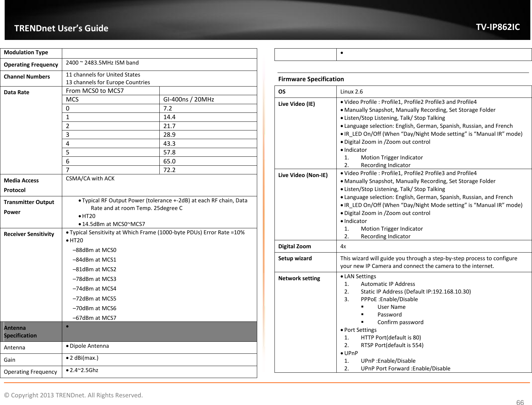Click 'Static IP Address (Default IP:192.168.10.30)' item
Screen dimensions: 532x405
point(416,292)
